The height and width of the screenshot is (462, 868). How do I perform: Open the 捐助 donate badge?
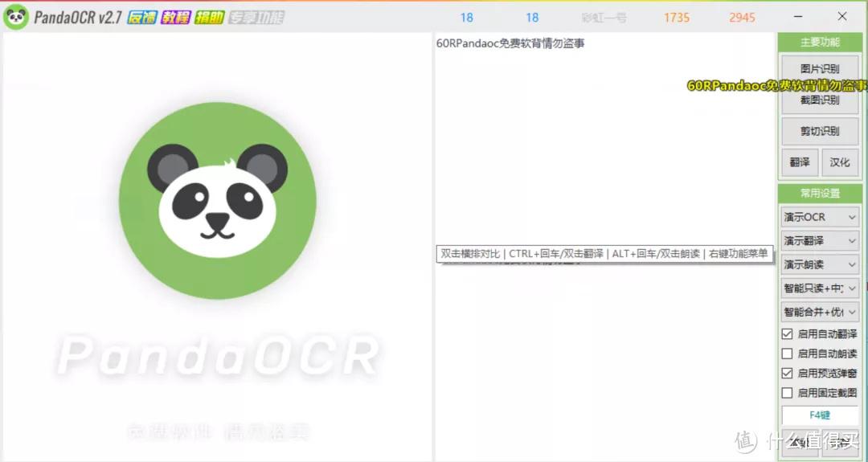(209, 18)
